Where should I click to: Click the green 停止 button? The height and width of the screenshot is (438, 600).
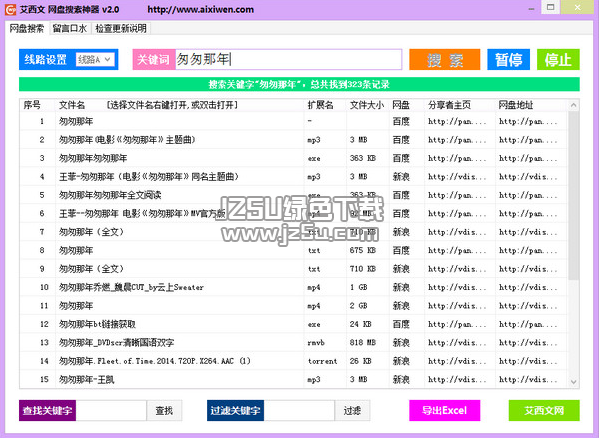[x=558, y=59]
